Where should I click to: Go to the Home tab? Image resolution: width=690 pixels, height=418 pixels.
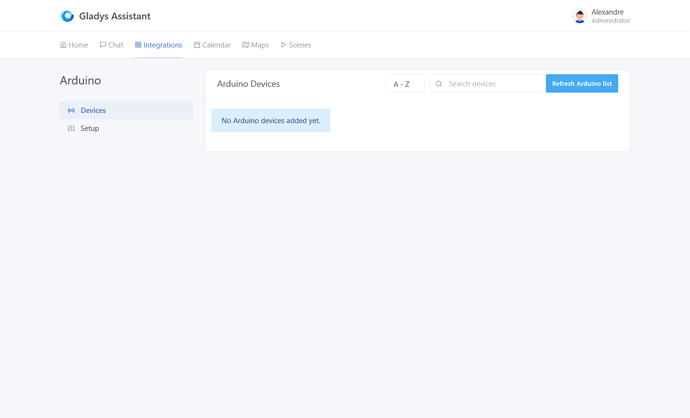point(74,45)
